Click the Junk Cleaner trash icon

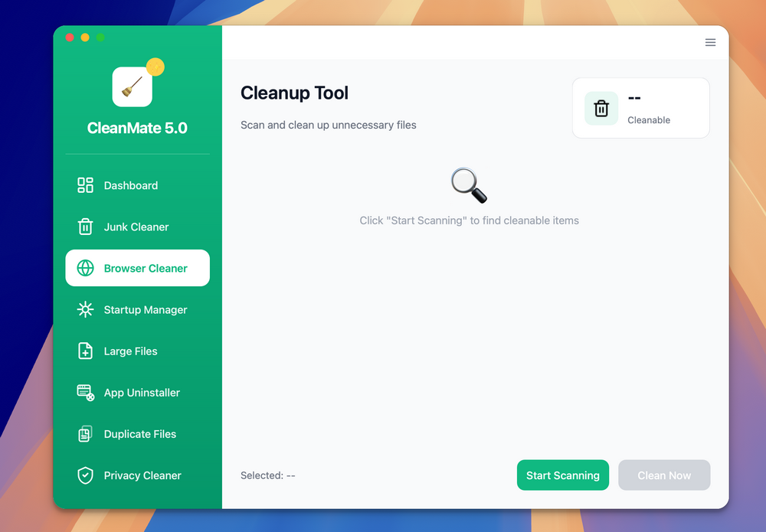[x=85, y=227]
